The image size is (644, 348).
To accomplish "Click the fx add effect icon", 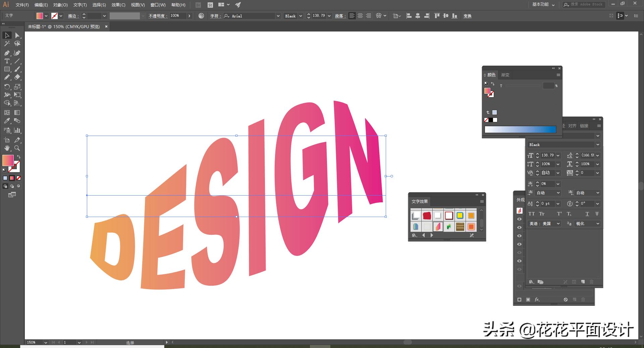I will point(537,299).
